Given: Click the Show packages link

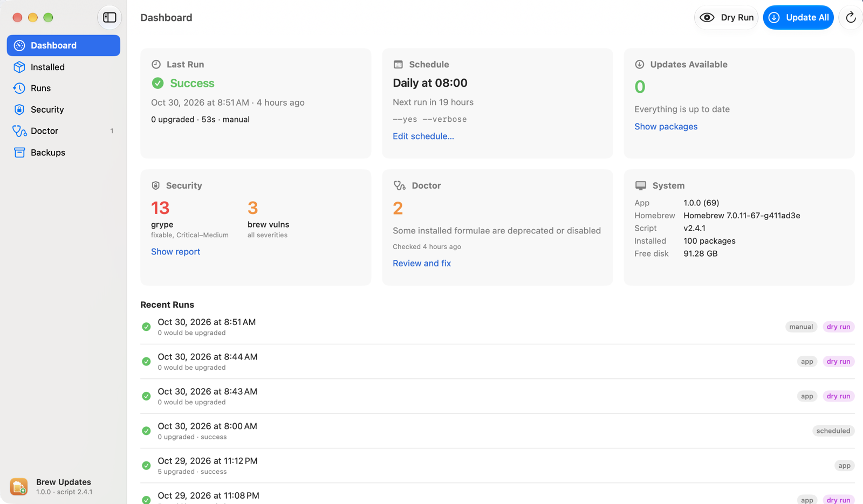Looking at the screenshot, I should click(x=666, y=127).
